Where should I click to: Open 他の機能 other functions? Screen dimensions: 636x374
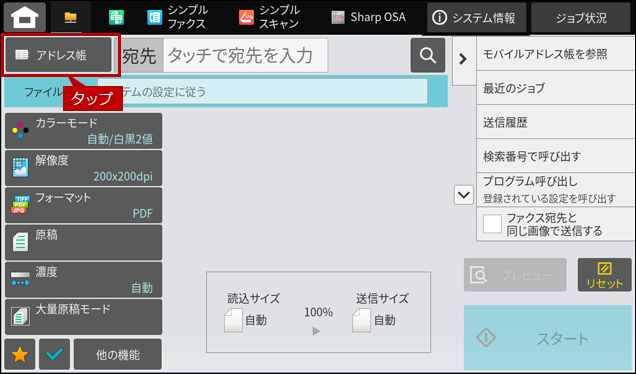pos(118,355)
